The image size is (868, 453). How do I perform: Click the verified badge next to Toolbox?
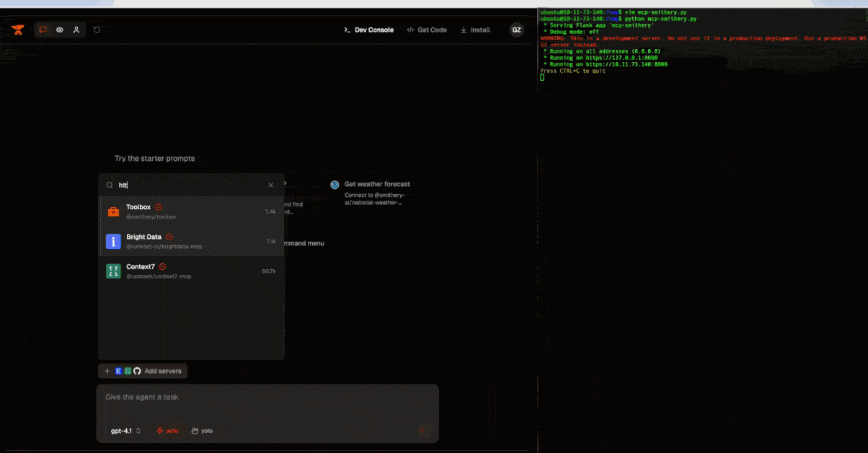click(159, 207)
